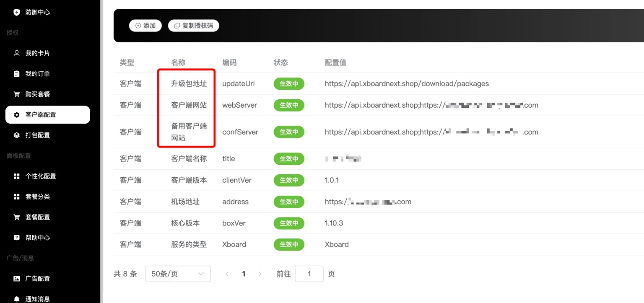
Task: Go to the next page arrow
Action: point(260,274)
